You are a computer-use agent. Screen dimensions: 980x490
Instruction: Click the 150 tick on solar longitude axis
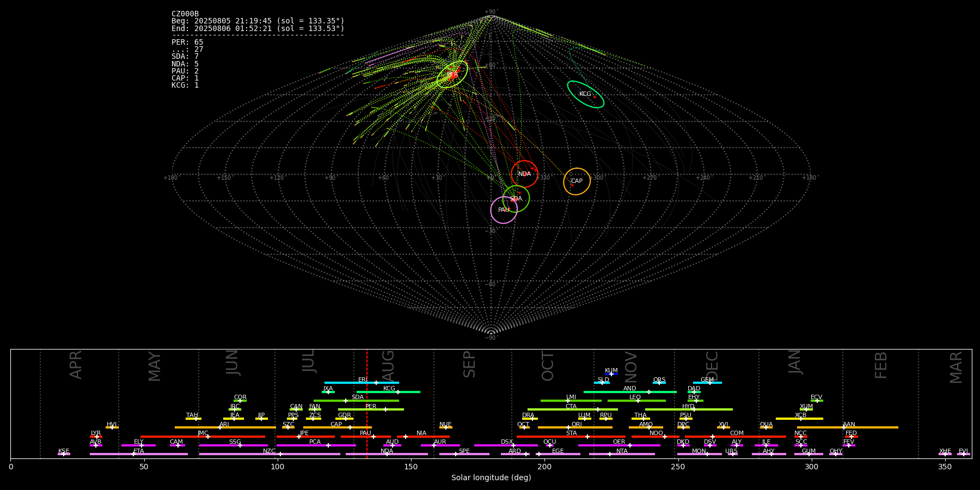tap(411, 467)
